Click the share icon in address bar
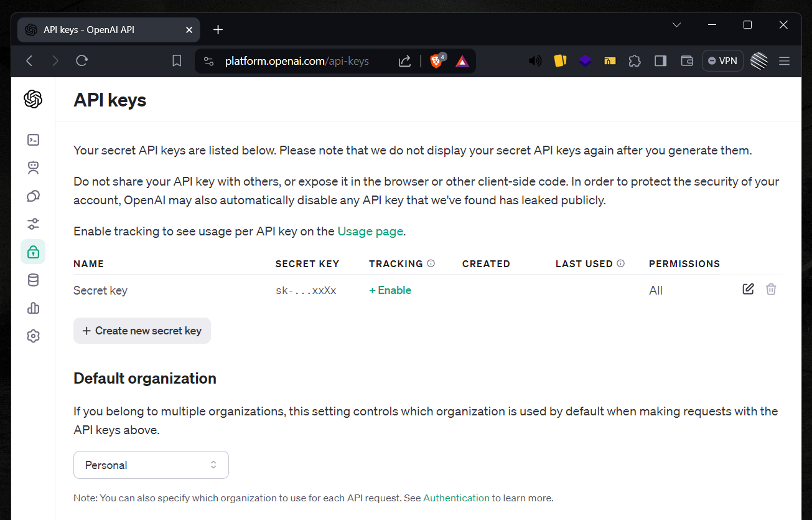 point(404,60)
